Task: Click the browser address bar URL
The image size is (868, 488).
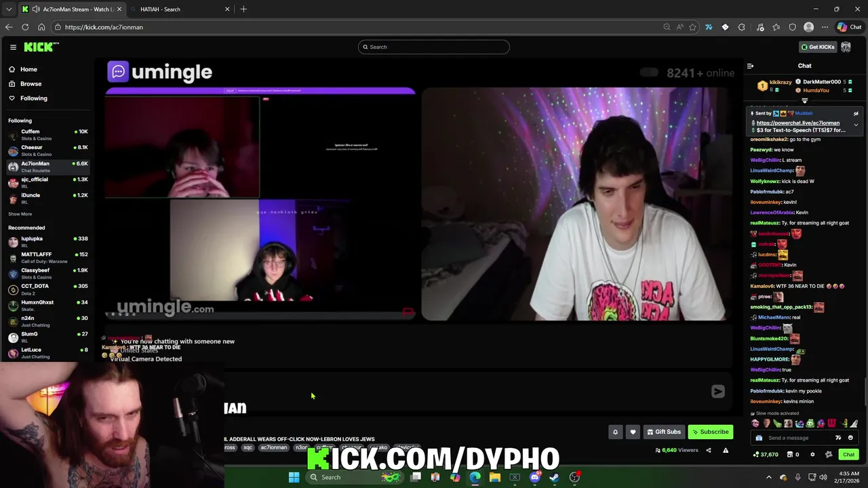Action: 104,27
